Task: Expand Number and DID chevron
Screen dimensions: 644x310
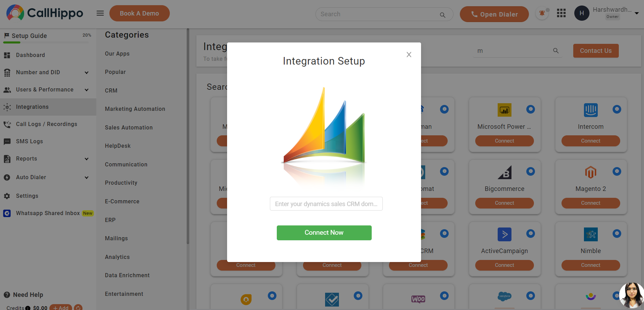Action: tap(87, 72)
